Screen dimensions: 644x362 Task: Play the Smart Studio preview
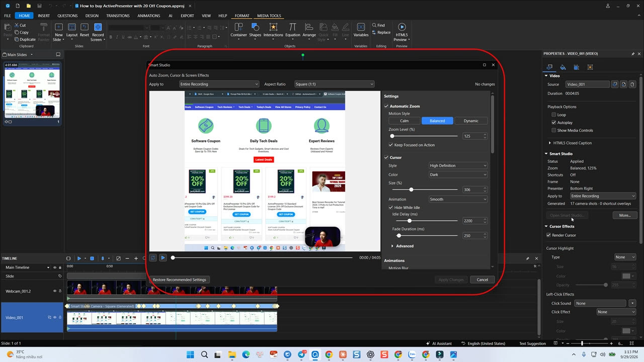point(163,258)
